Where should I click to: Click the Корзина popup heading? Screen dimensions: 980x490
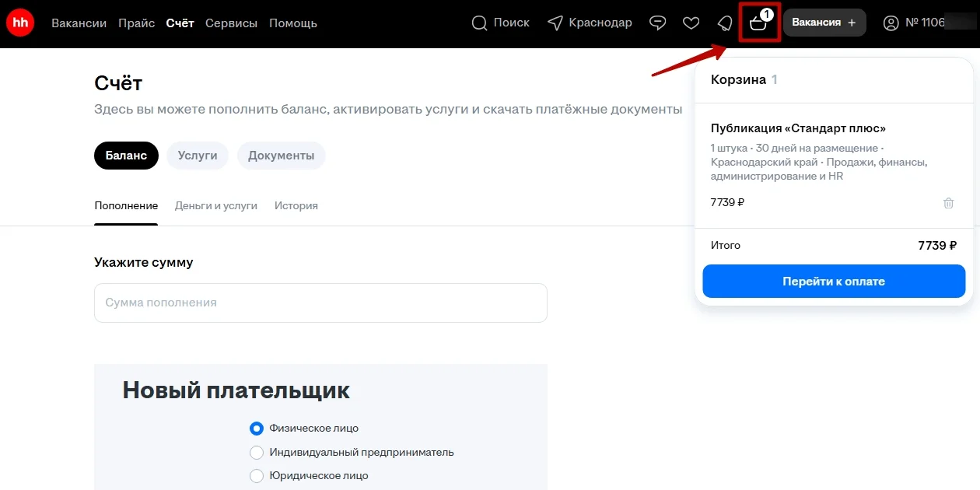click(738, 80)
